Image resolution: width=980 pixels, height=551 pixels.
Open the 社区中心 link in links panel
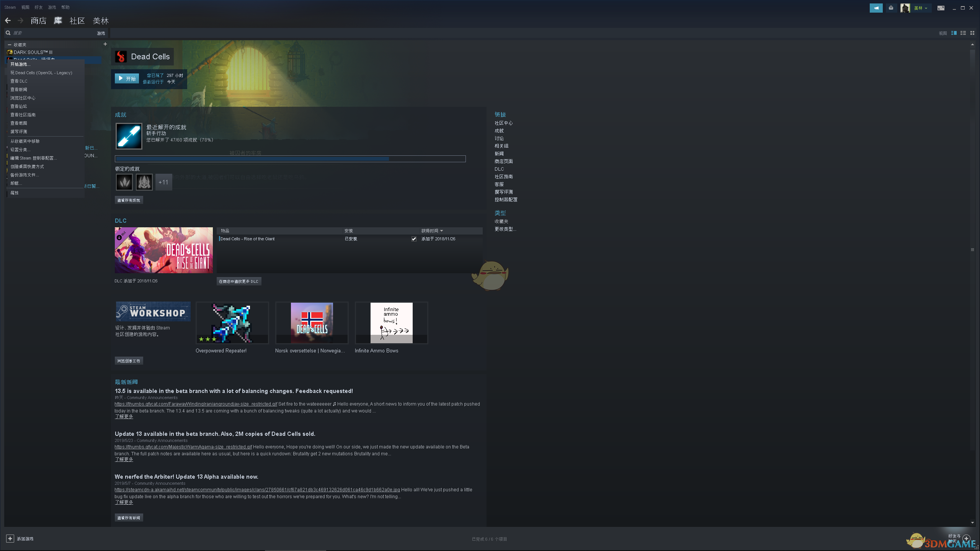click(x=503, y=123)
